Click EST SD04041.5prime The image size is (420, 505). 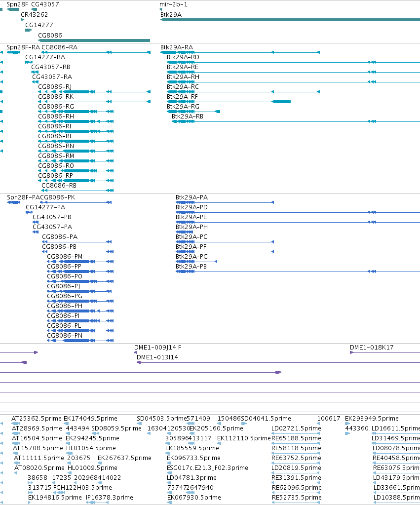pos(266,419)
